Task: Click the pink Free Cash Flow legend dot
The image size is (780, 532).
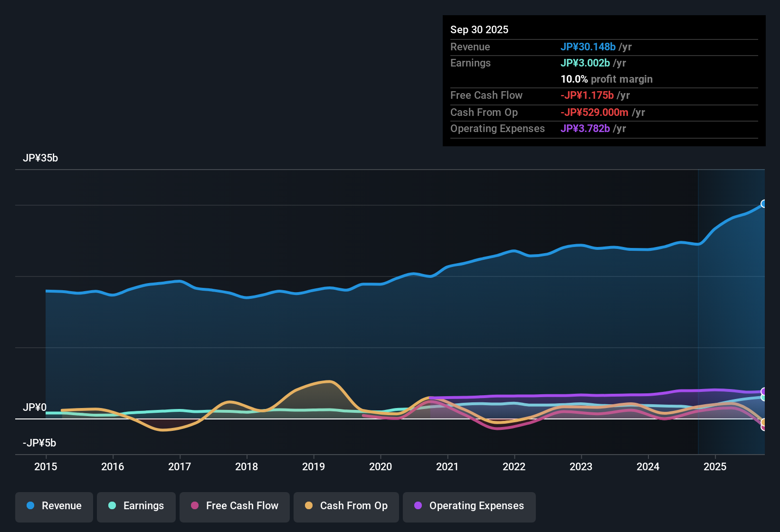Action: point(195,506)
